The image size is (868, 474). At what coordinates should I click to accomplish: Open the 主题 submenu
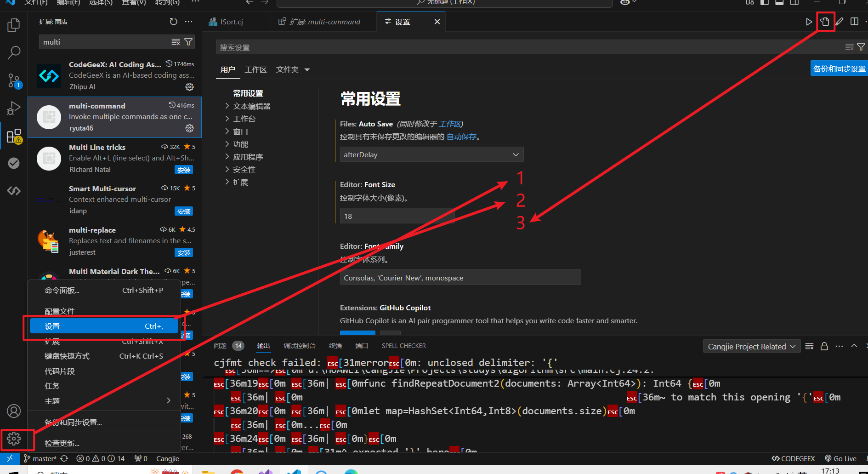(x=104, y=401)
